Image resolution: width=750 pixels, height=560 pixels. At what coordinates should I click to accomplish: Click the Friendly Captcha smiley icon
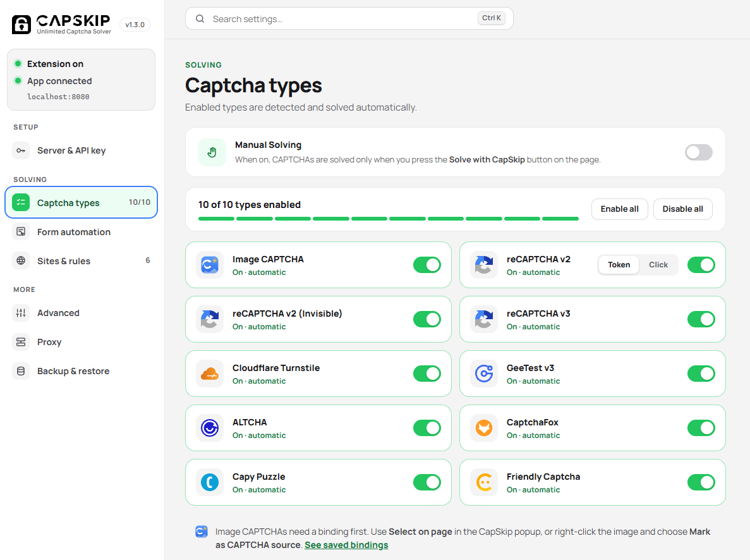click(x=484, y=482)
